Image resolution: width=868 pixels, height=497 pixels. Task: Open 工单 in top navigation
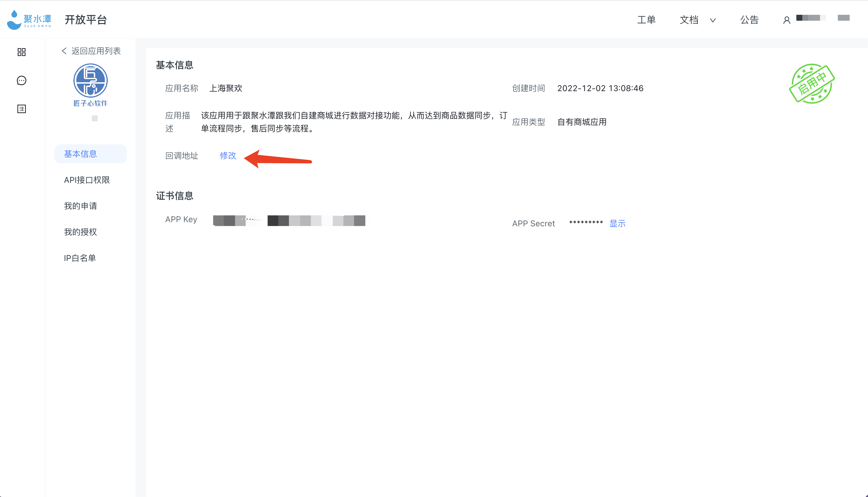tap(646, 20)
